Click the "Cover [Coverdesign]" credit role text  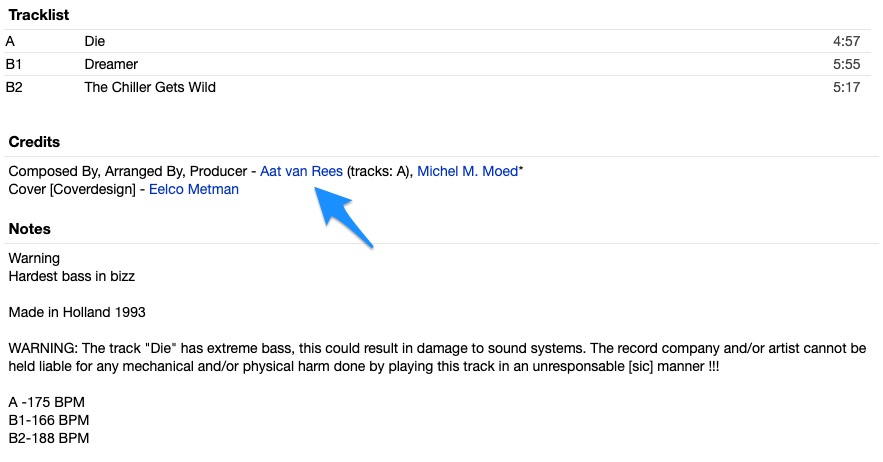tap(72, 189)
